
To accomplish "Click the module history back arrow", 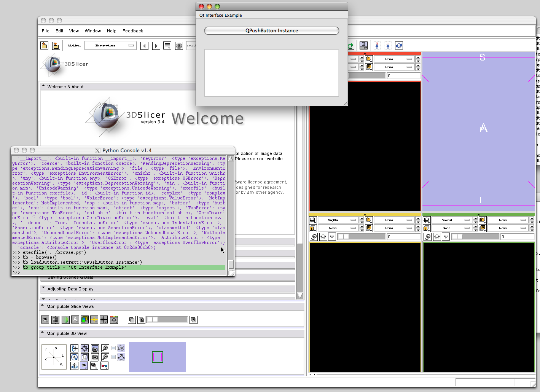I will (144, 46).
